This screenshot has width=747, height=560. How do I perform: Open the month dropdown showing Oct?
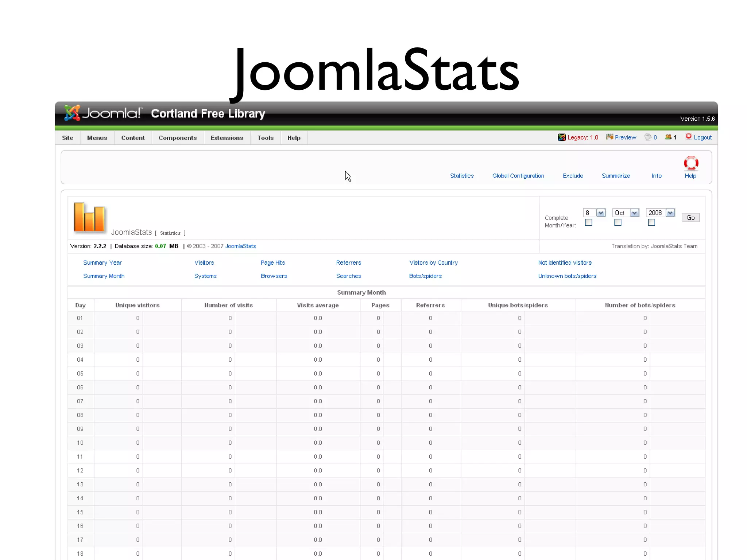[626, 213]
